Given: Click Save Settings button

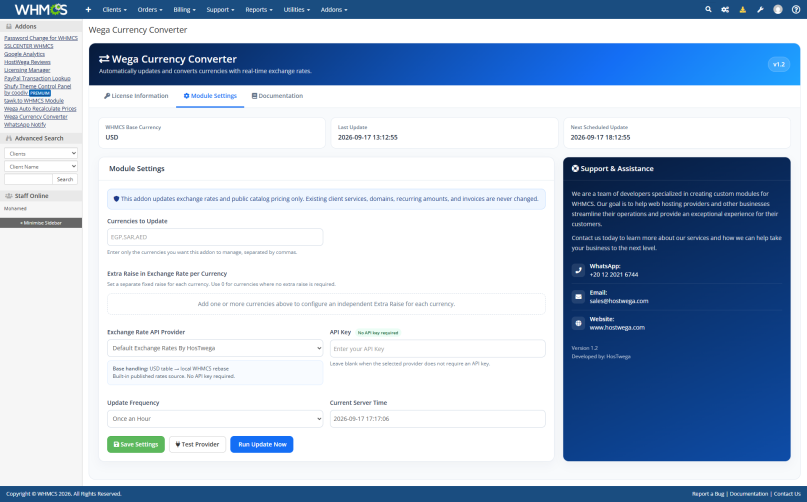Looking at the screenshot, I should point(136,444).
